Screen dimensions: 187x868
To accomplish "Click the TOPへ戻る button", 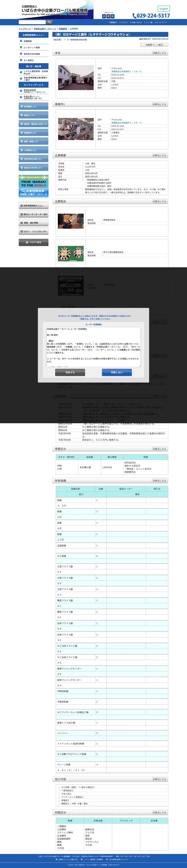I will (x=33, y=242).
